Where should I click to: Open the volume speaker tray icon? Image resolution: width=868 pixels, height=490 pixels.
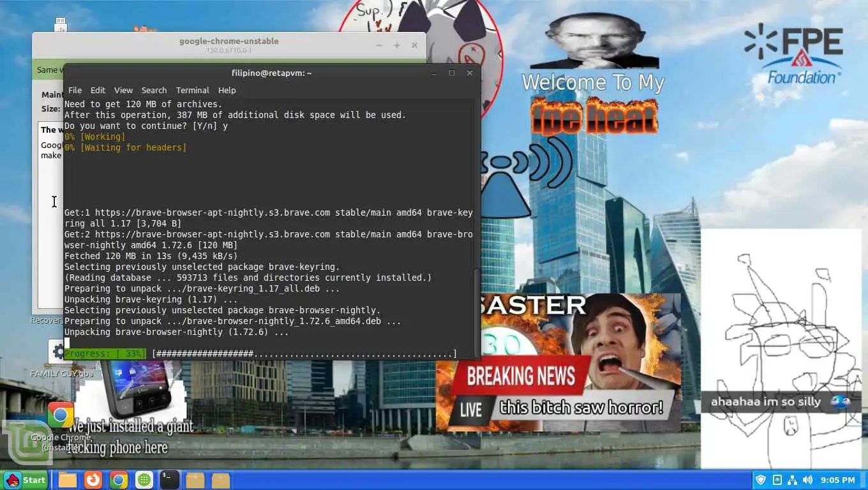(807, 480)
